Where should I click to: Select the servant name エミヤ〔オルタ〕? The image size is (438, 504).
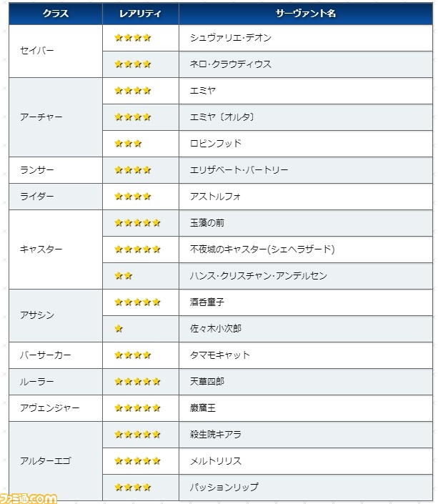[x=222, y=117]
